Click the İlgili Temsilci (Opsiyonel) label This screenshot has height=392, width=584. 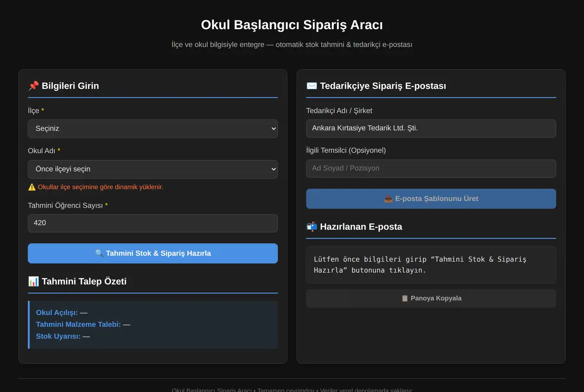tap(346, 150)
